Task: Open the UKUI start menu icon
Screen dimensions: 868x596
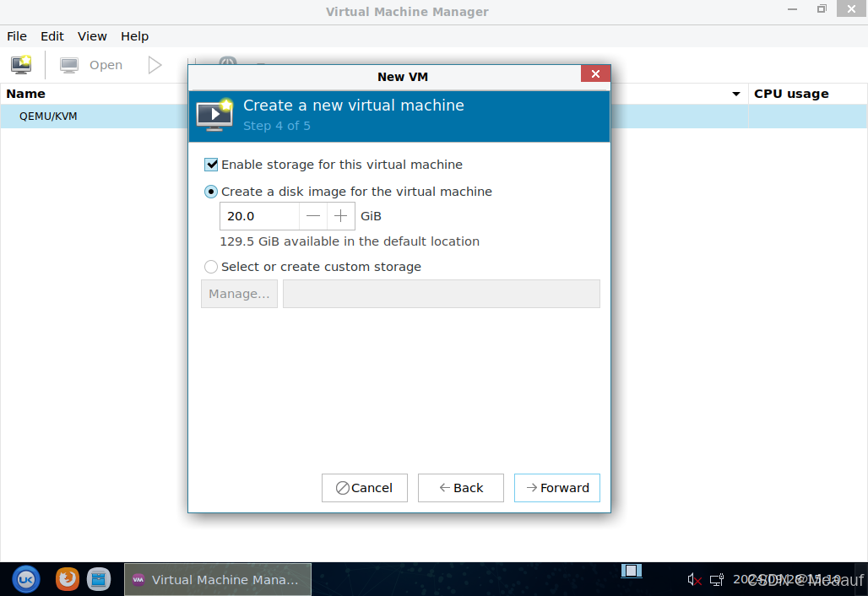Action: 26,579
